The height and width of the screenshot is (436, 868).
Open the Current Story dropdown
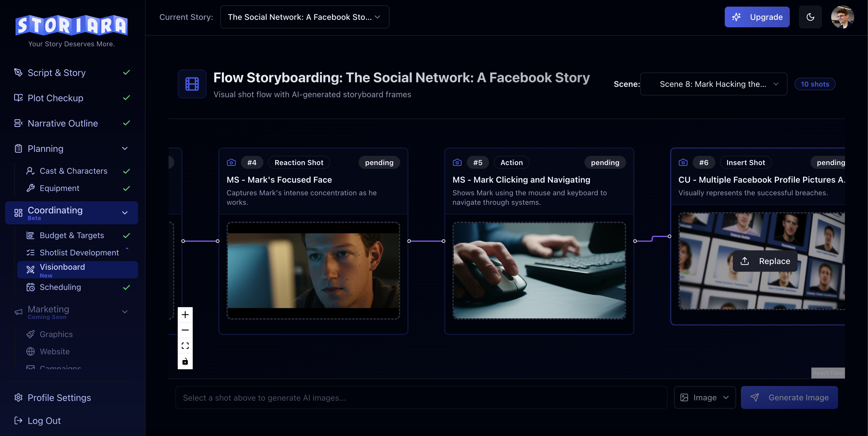[x=305, y=17]
